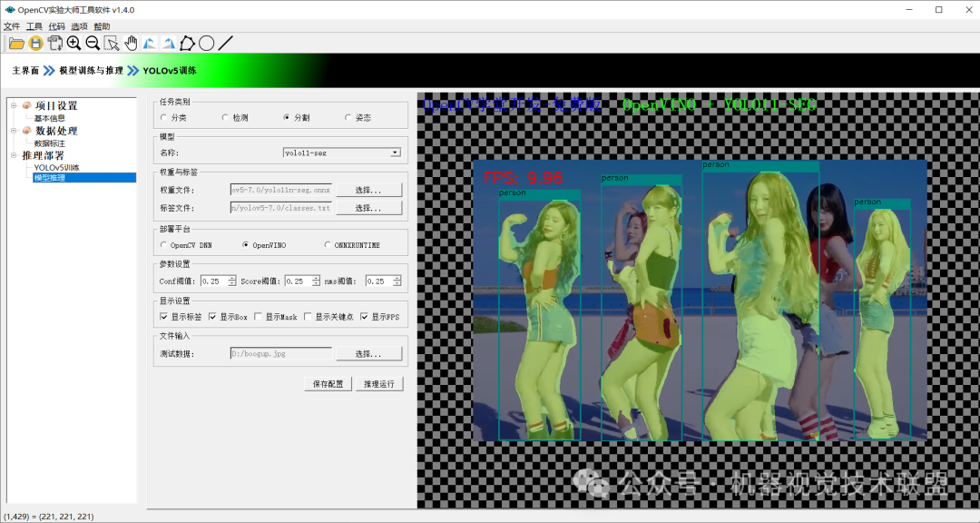This screenshot has width=980, height=523.
Task: Select 数据标注 in the tree
Action: (49, 143)
